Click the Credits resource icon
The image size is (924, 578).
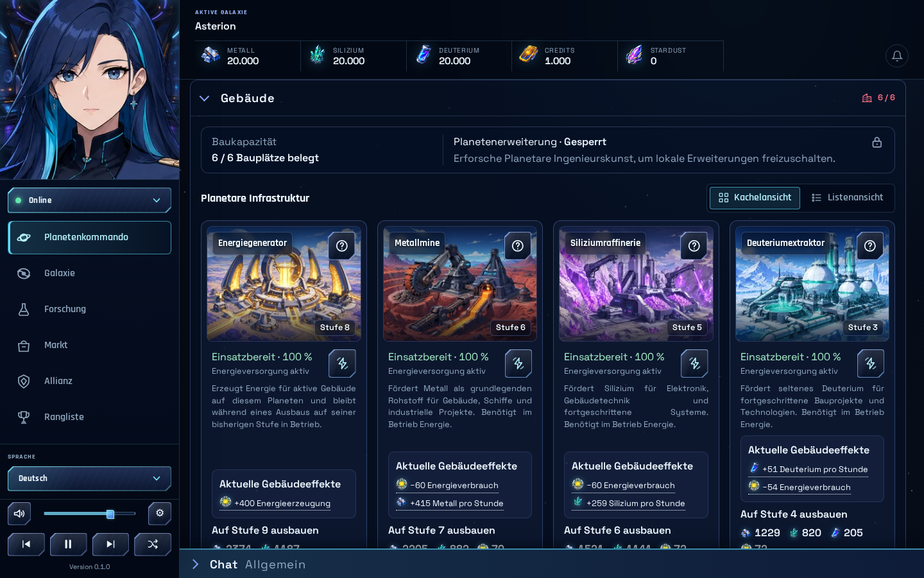point(529,55)
